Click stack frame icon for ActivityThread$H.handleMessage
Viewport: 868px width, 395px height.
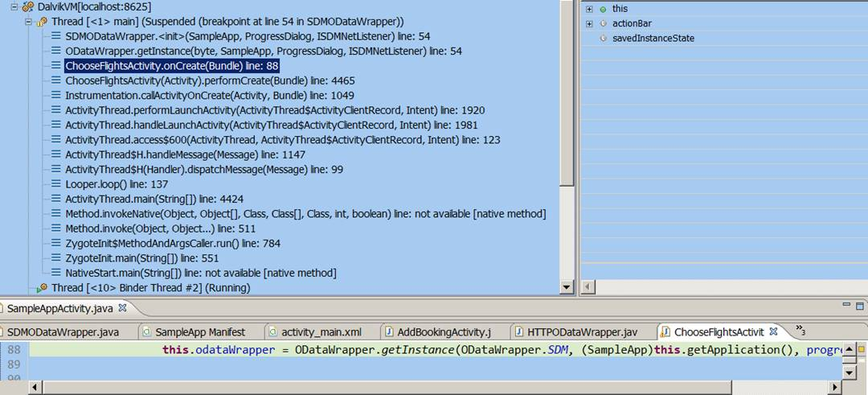pyautogui.click(x=56, y=154)
